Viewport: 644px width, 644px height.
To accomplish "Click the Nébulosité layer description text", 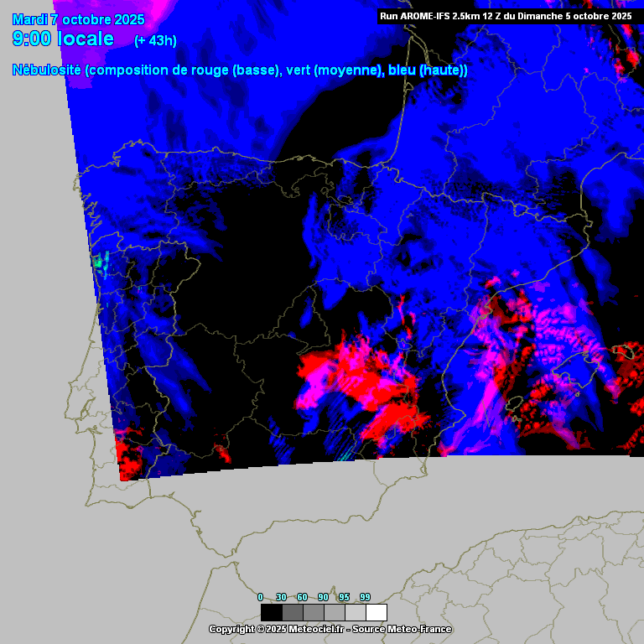I will [240, 70].
